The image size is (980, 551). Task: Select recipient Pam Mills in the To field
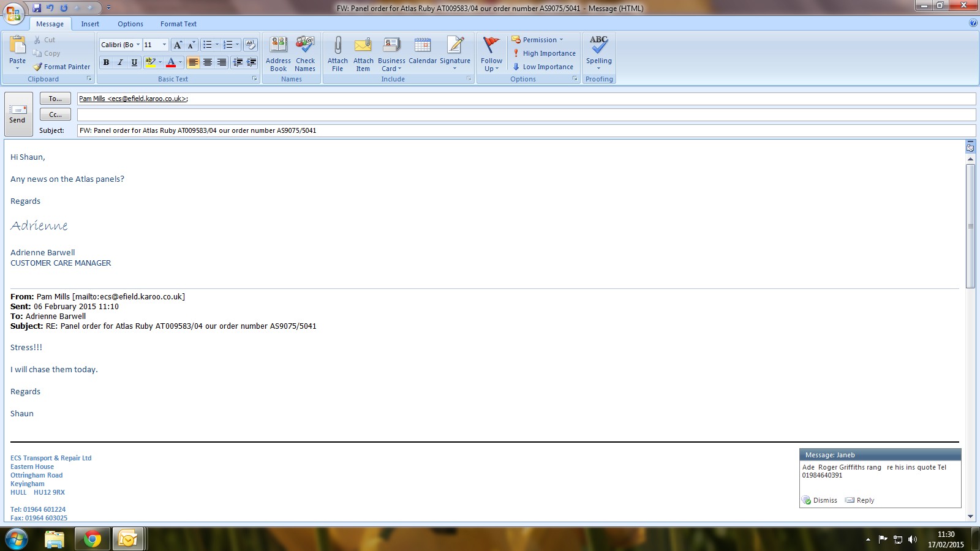point(134,99)
